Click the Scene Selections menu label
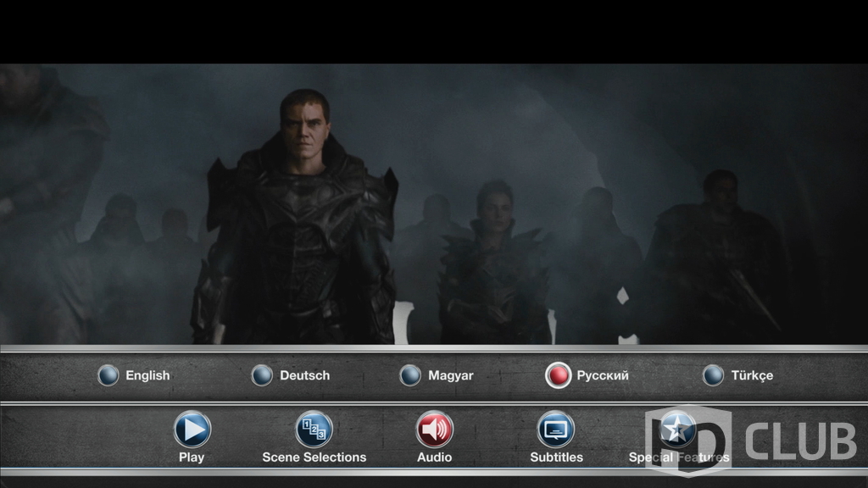The image size is (868, 488). pos(314,457)
